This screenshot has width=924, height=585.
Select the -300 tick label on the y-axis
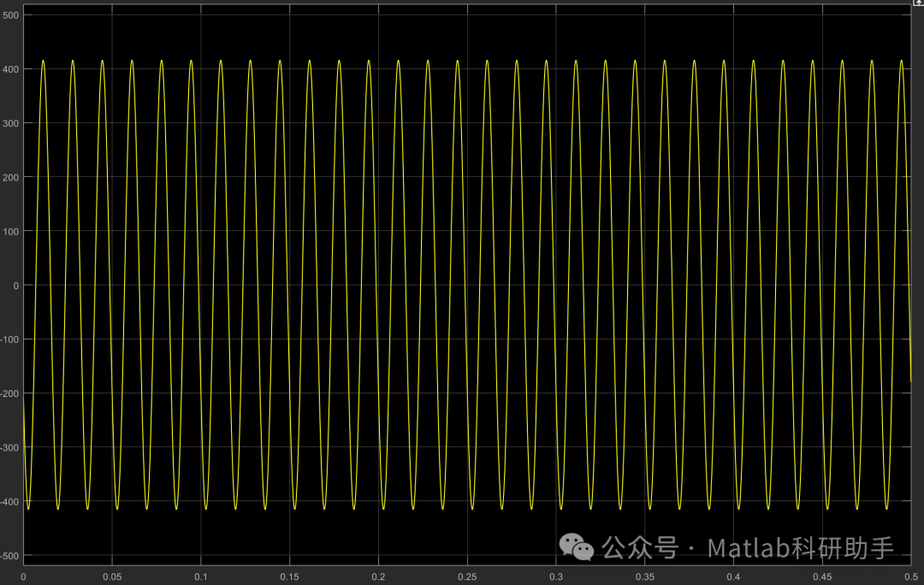pos(9,448)
